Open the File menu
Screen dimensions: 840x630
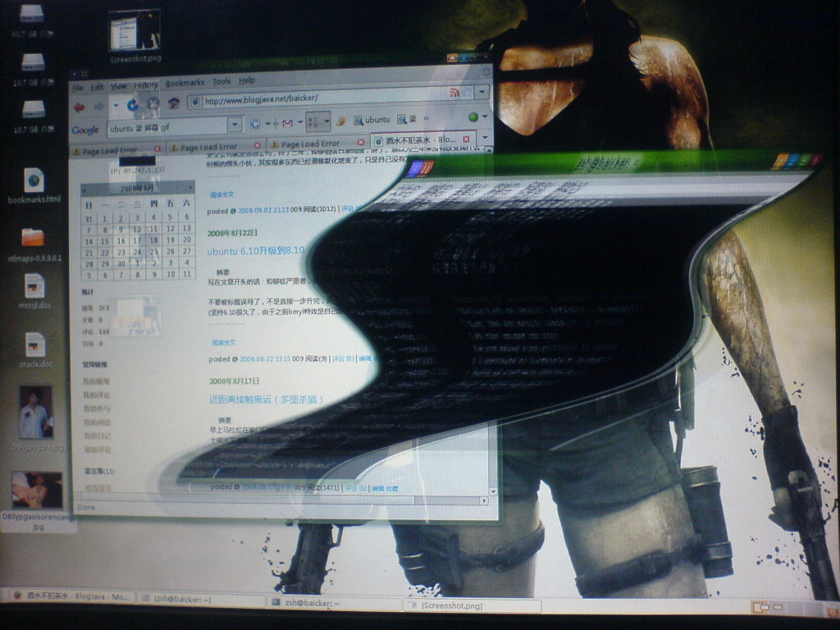click(78, 89)
